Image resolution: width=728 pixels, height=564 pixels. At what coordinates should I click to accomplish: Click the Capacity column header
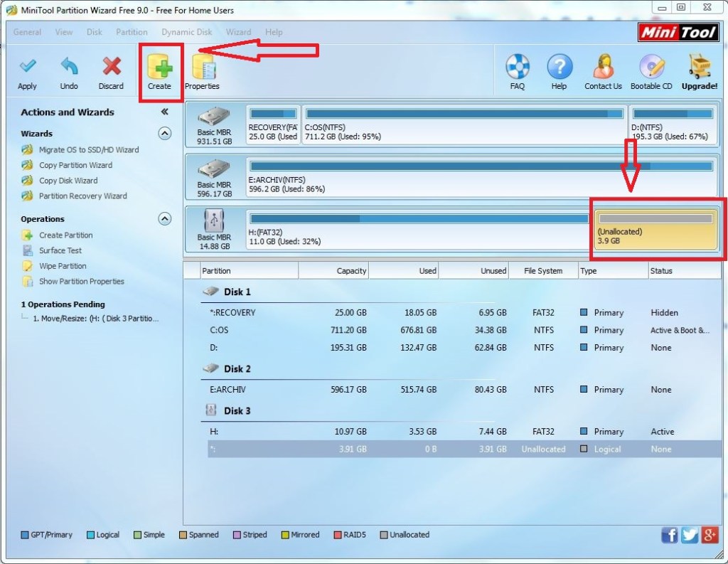pos(333,271)
